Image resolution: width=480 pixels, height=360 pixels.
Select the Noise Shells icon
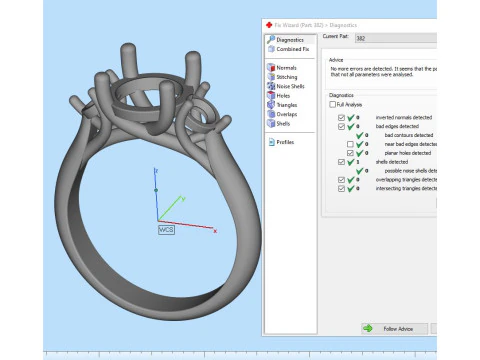[x=271, y=86]
